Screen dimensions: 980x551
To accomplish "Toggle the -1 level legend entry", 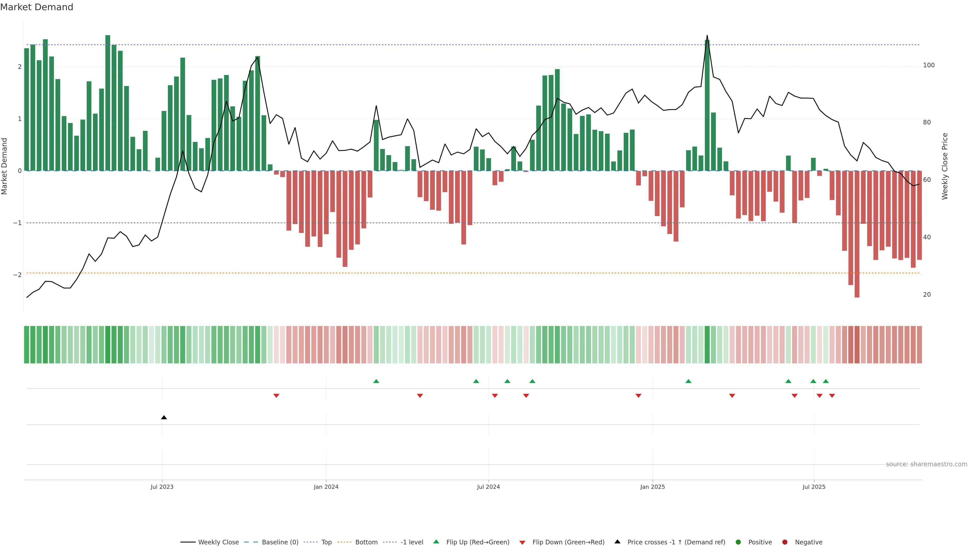I will (x=412, y=542).
